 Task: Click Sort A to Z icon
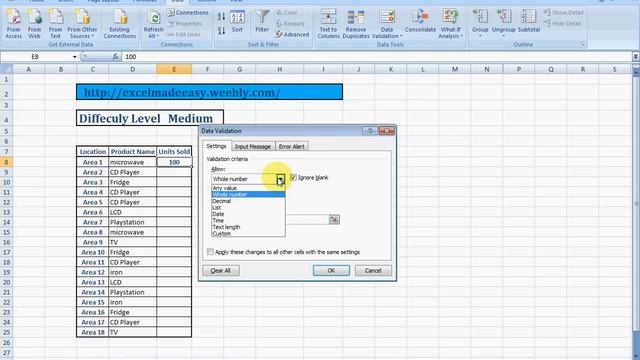pos(221,17)
